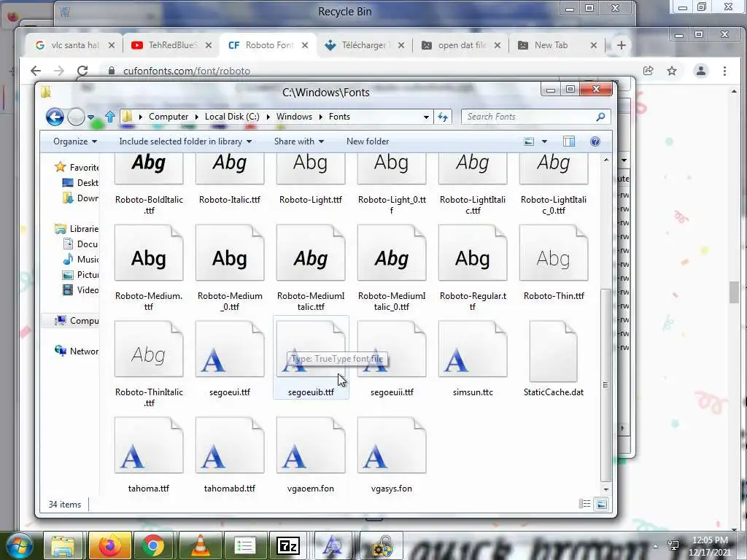Select Roboto-MediumItalic.ttf font preview
This screenshot has width=747, height=560.
311,253
